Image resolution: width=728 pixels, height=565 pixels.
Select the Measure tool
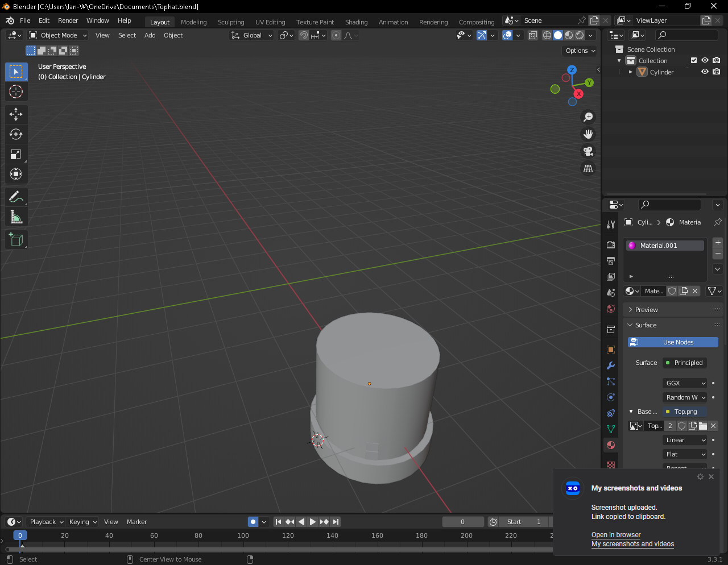[x=16, y=217]
